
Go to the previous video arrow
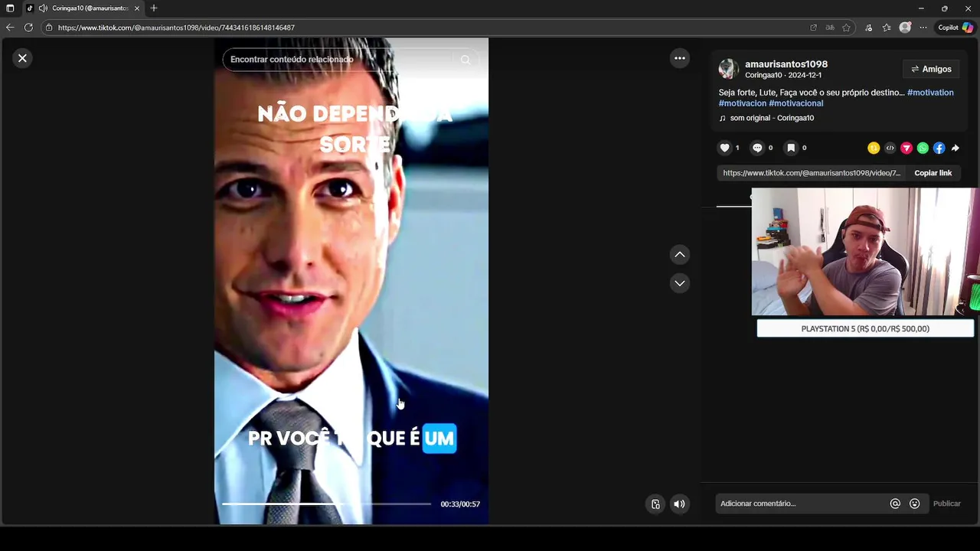click(679, 255)
